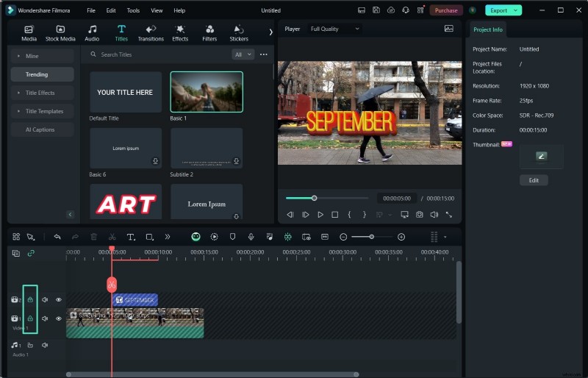Hide the Video 2 track with eye icon
Image resolution: width=588 pixels, height=378 pixels.
(x=59, y=300)
